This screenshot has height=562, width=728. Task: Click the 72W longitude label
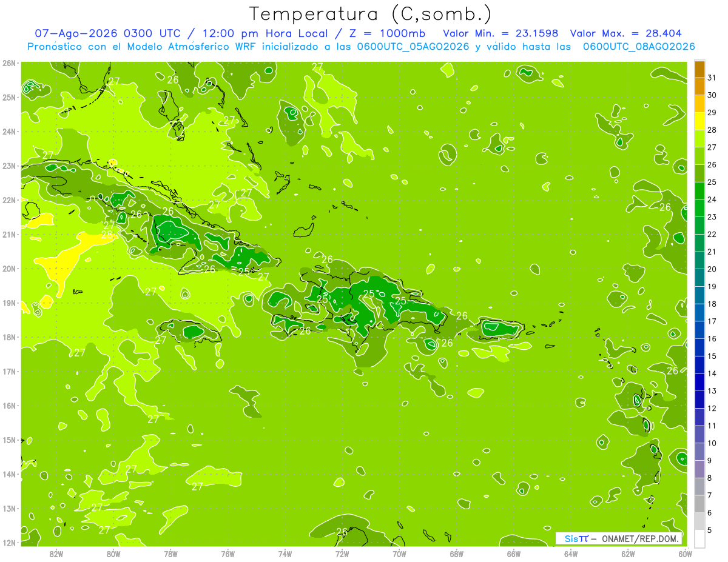coord(342,554)
